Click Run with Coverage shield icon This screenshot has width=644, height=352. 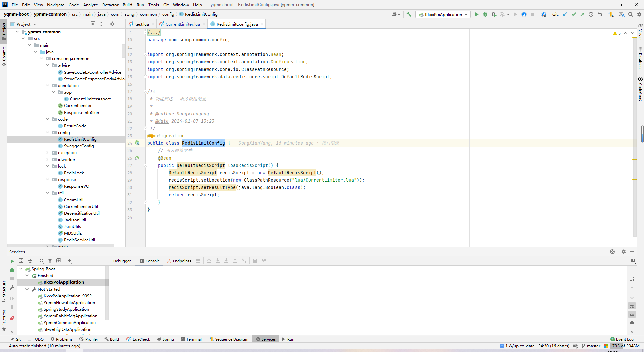(x=494, y=14)
